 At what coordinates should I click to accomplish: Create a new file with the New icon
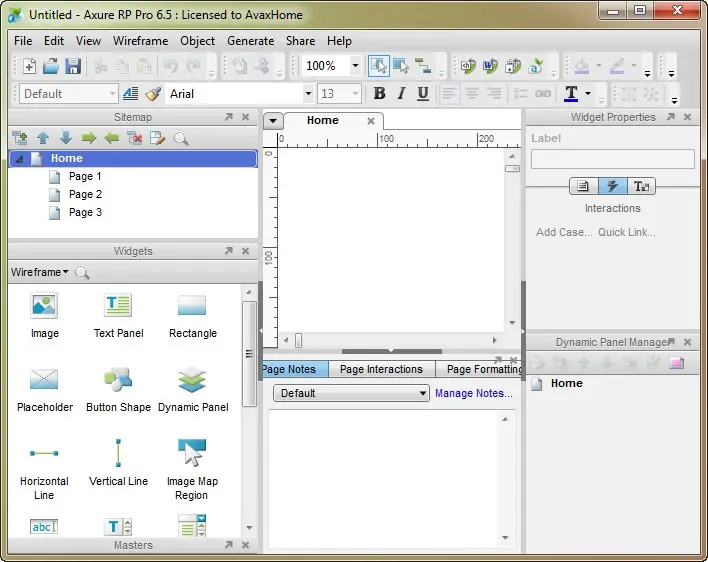tap(29, 66)
